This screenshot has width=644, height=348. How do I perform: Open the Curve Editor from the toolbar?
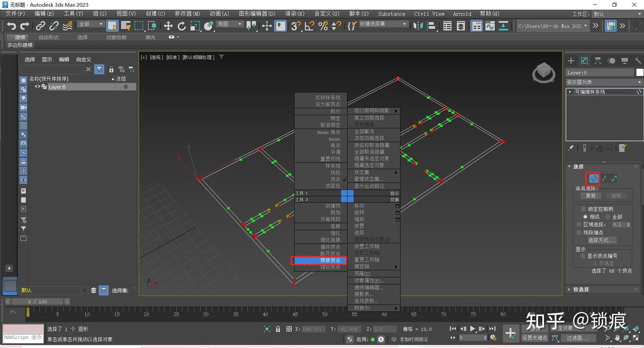pos(490,26)
